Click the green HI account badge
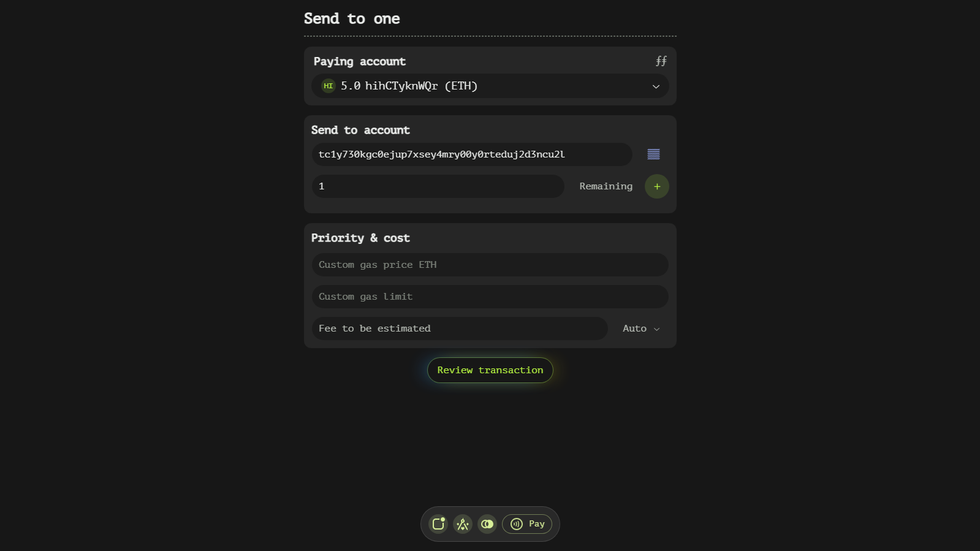This screenshot has height=551, width=980. pyautogui.click(x=329, y=86)
